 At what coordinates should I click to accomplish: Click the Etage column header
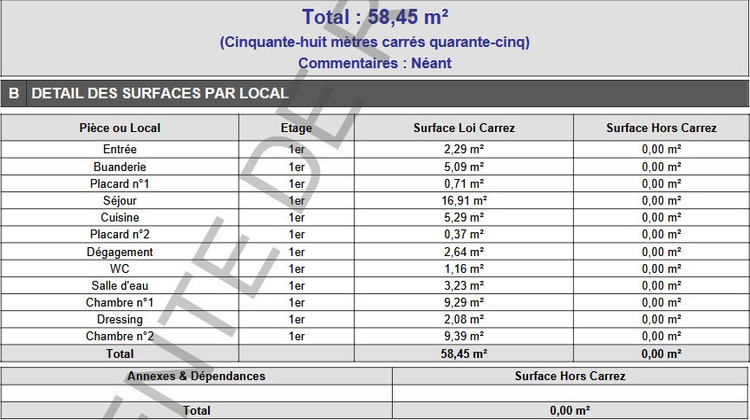(296, 128)
